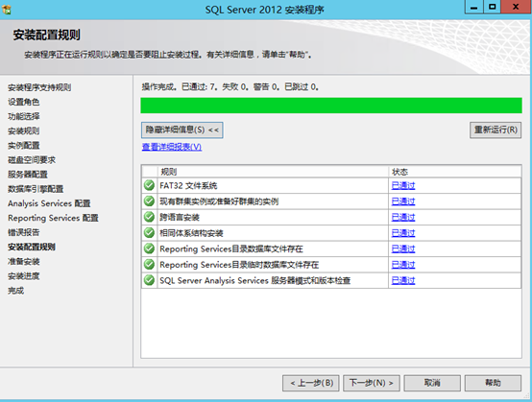This screenshot has height=402, width=532.
Task: Click the 现有群集实例或准备好群集的实例 rule name
Action: (x=219, y=201)
